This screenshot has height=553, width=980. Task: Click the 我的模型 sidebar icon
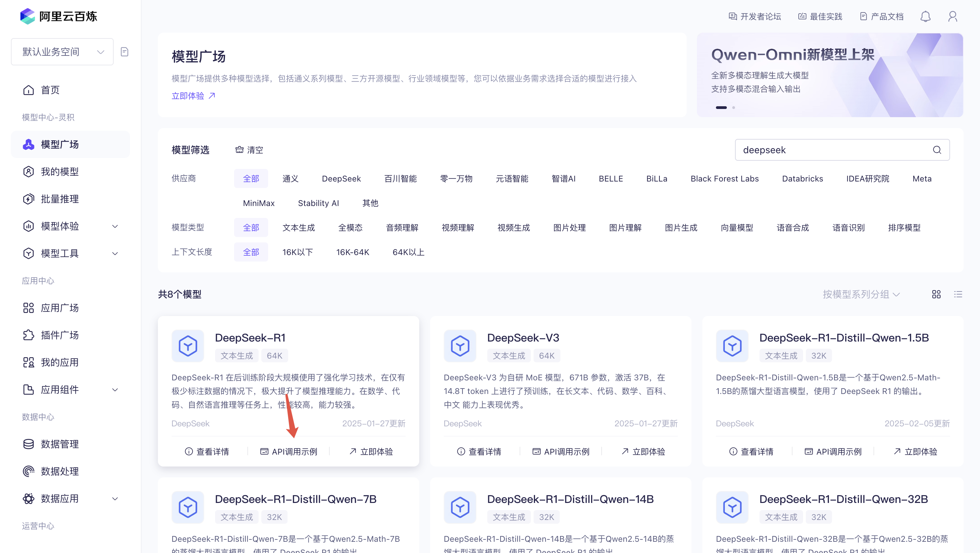[29, 172]
